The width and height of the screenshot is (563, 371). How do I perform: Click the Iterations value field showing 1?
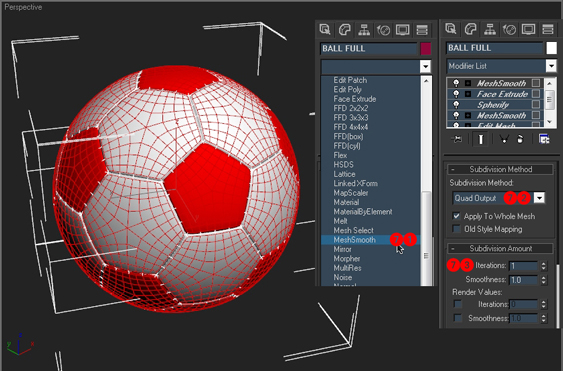pos(524,266)
